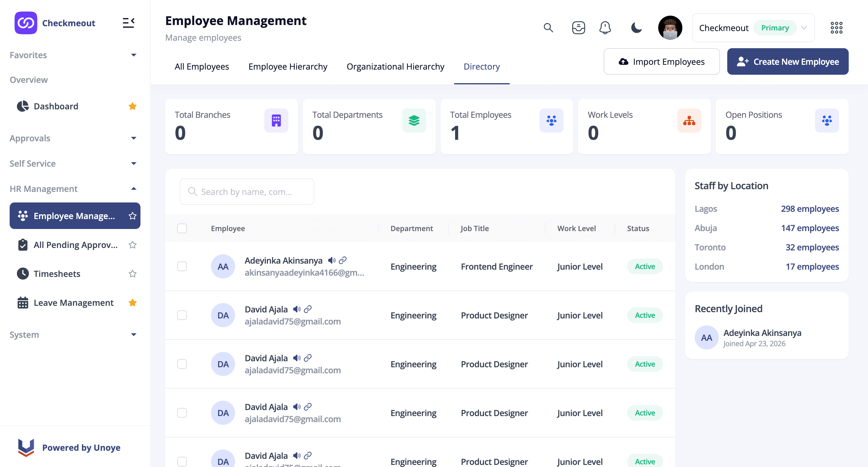The image size is (868, 467).
Task: Switch to the Organizational Hierarchy tab
Action: (395, 66)
